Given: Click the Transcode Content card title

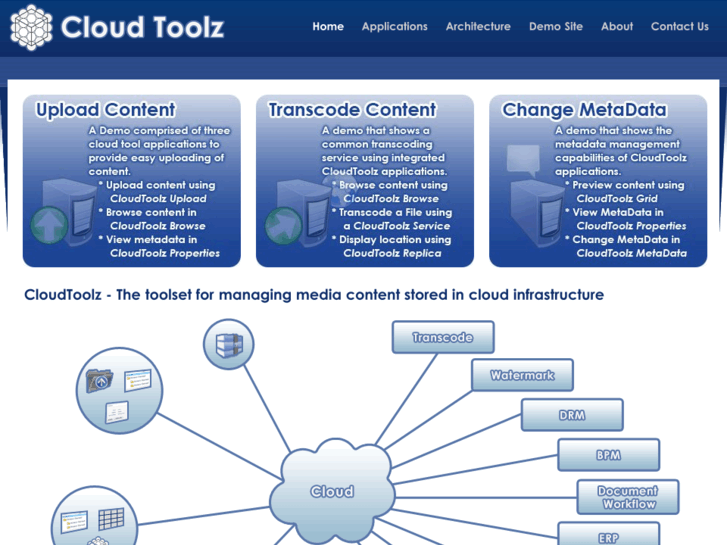Looking at the screenshot, I should click(x=352, y=110).
